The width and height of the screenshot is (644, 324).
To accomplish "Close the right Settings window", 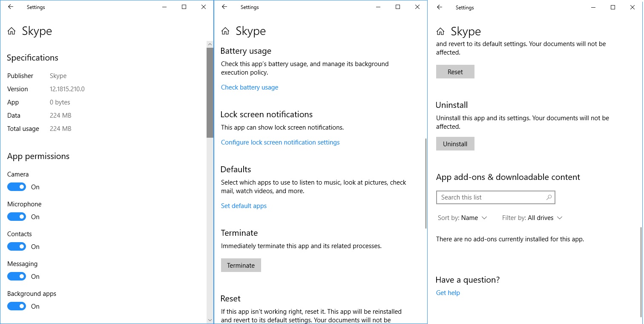I will (x=632, y=7).
